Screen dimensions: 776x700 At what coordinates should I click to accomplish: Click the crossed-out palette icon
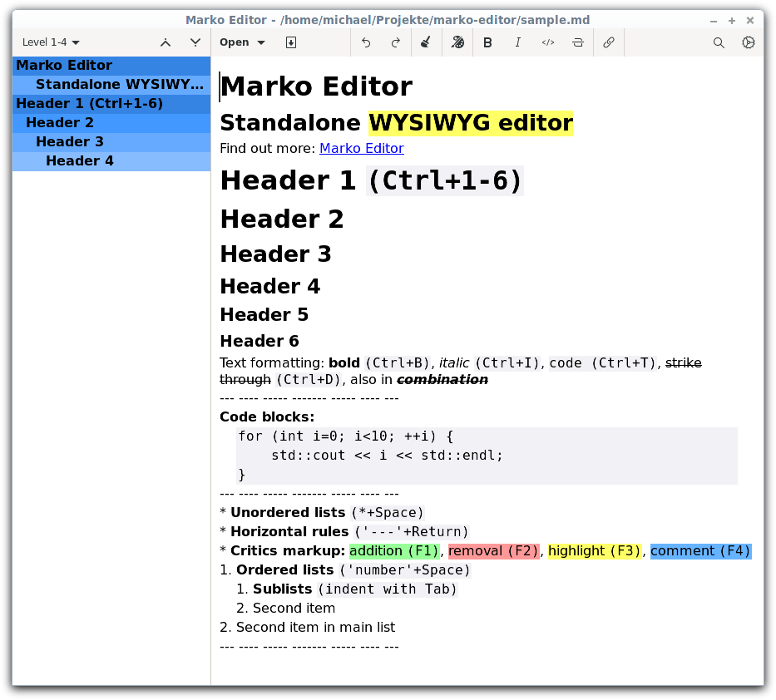coord(457,42)
